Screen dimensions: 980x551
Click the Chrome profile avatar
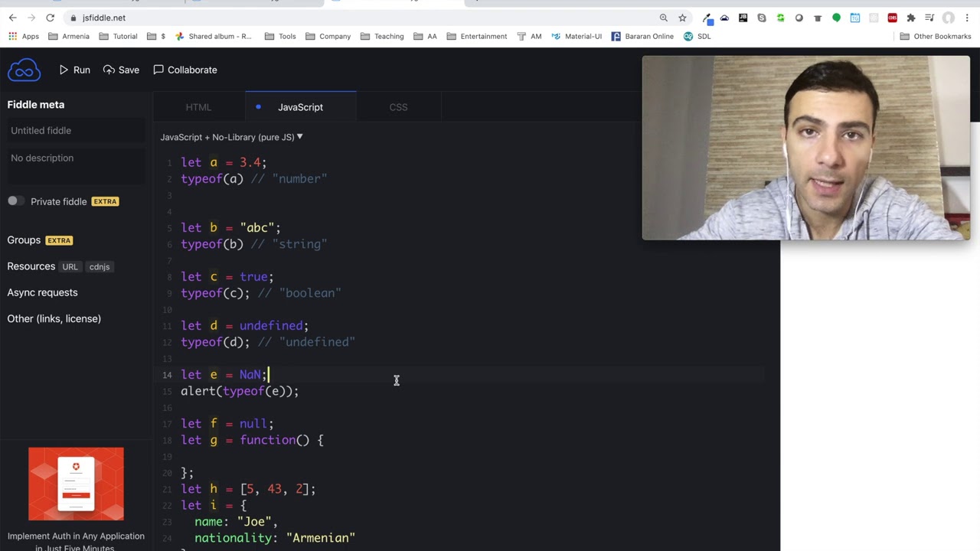click(x=949, y=18)
